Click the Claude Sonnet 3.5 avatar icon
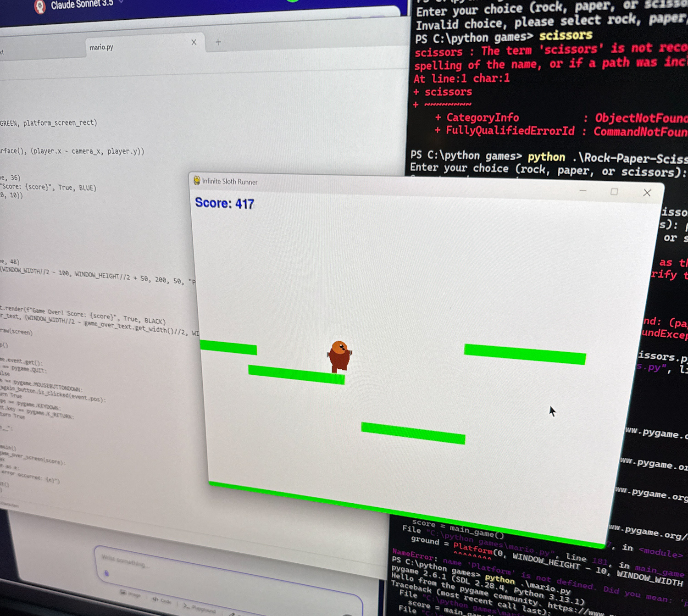This screenshot has height=616, width=688. click(40, 6)
